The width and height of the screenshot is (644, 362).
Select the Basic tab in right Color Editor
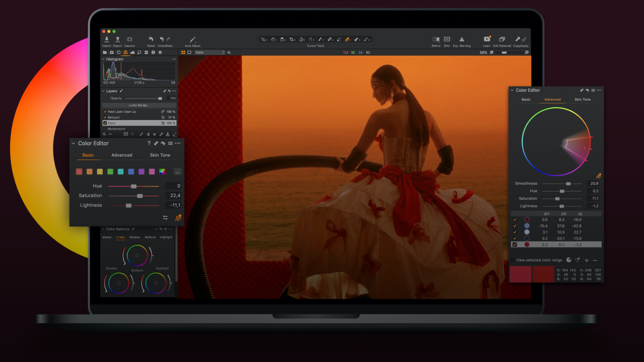tap(526, 100)
